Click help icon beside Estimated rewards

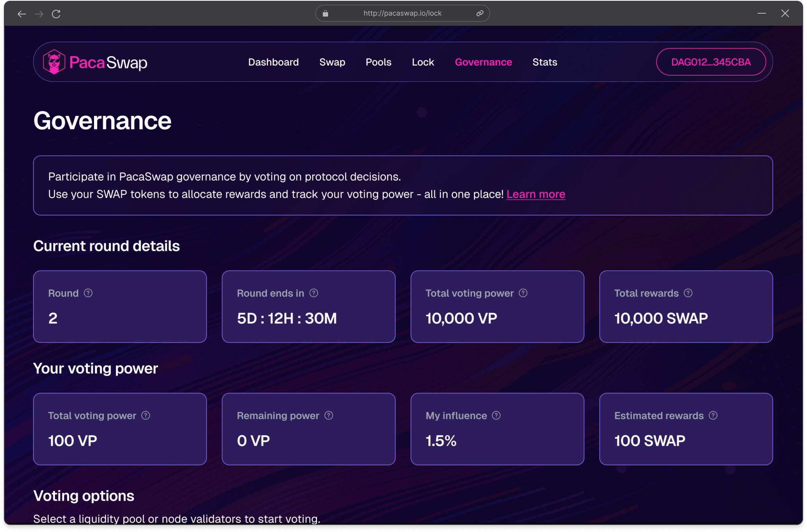click(713, 415)
